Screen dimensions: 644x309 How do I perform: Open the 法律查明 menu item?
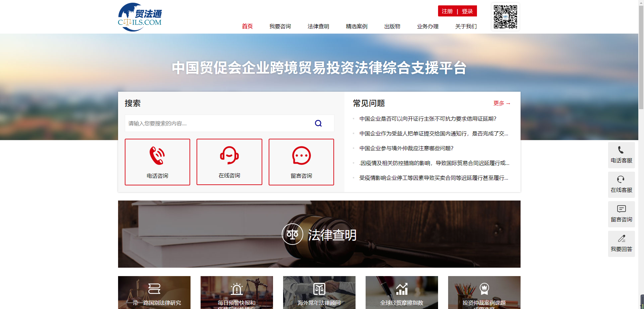[x=318, y=26]
